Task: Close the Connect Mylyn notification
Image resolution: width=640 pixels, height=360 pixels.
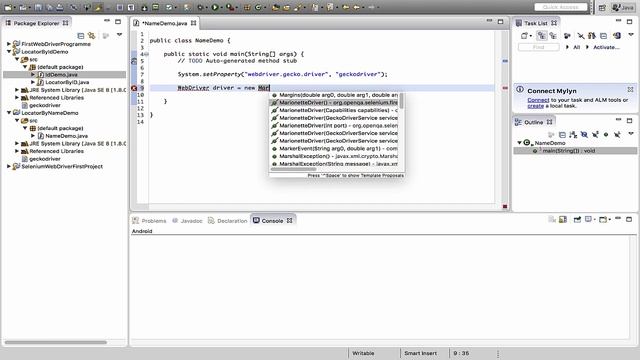Action: 630,89
